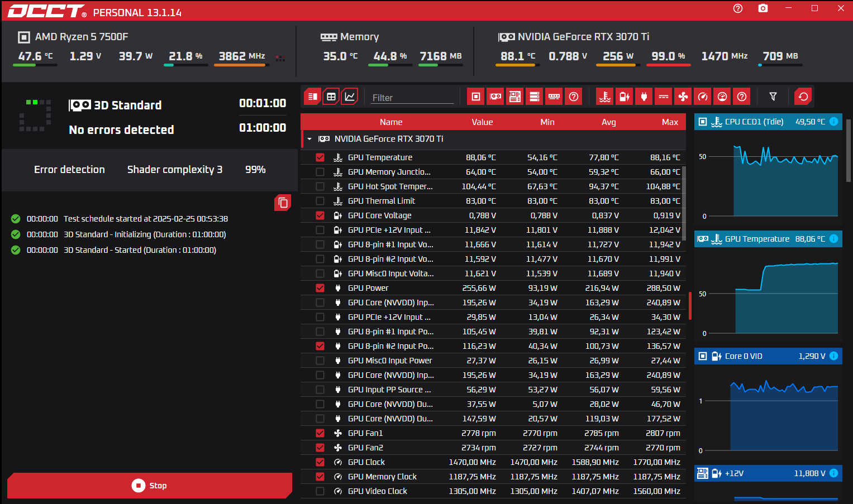The width and height of the screenshot is (853, 504).
Task: Open info for the +12V graph
Action: coord(834,473)
